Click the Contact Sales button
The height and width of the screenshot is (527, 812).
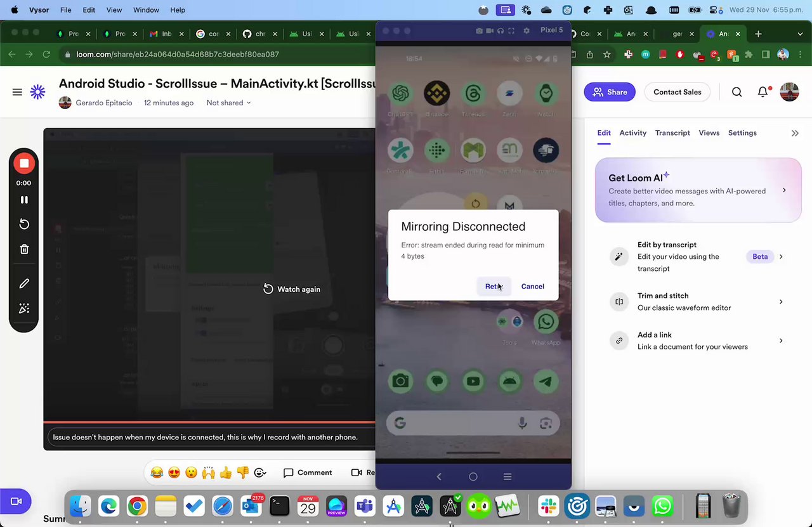click(x=678, y=92)
